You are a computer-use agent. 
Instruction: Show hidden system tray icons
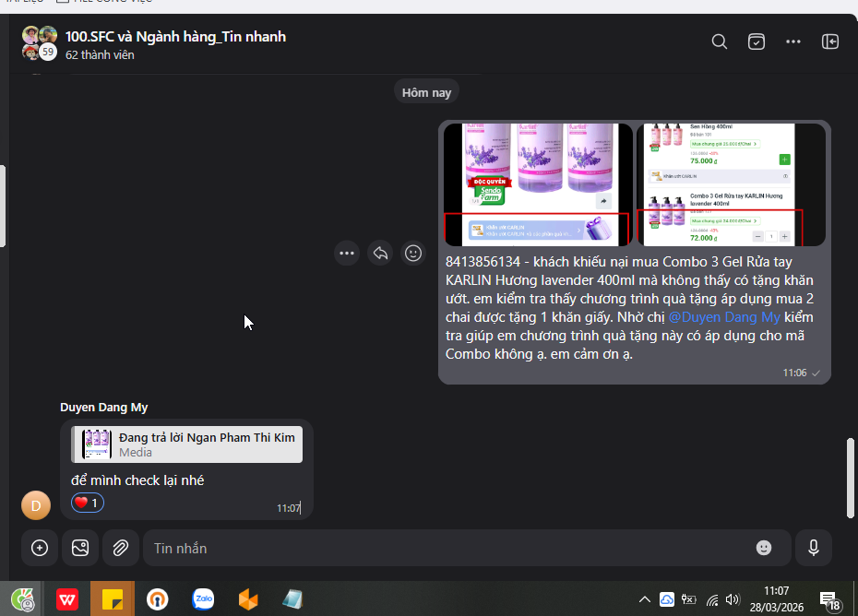(645, 599)
